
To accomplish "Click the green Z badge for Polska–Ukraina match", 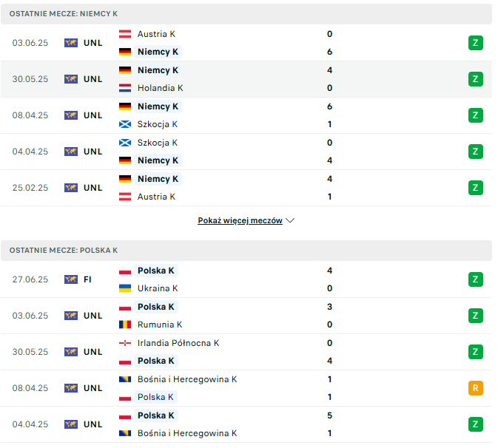I will tap(476, 279).
